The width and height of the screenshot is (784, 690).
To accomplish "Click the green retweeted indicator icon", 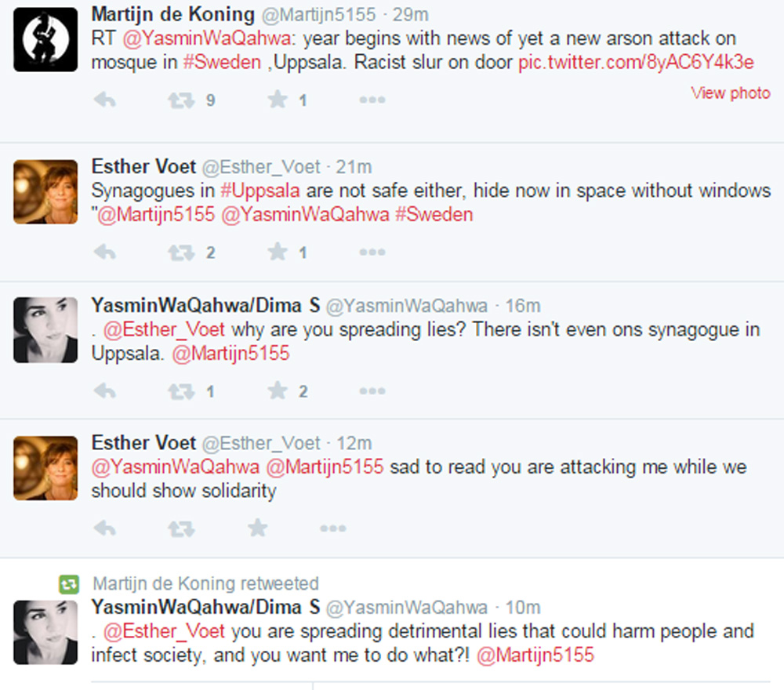I will (69, 584).
